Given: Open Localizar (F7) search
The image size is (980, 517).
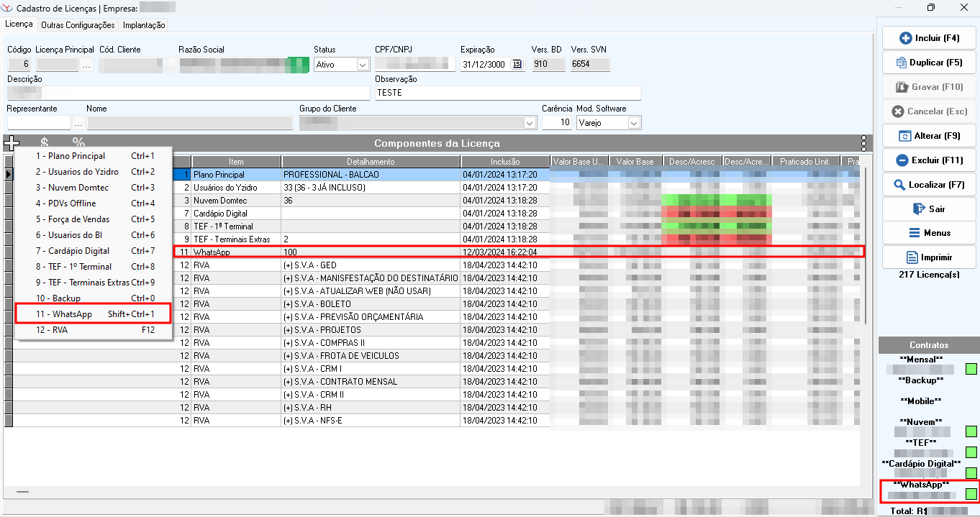Looking at the screenshot, I should 929,185.
